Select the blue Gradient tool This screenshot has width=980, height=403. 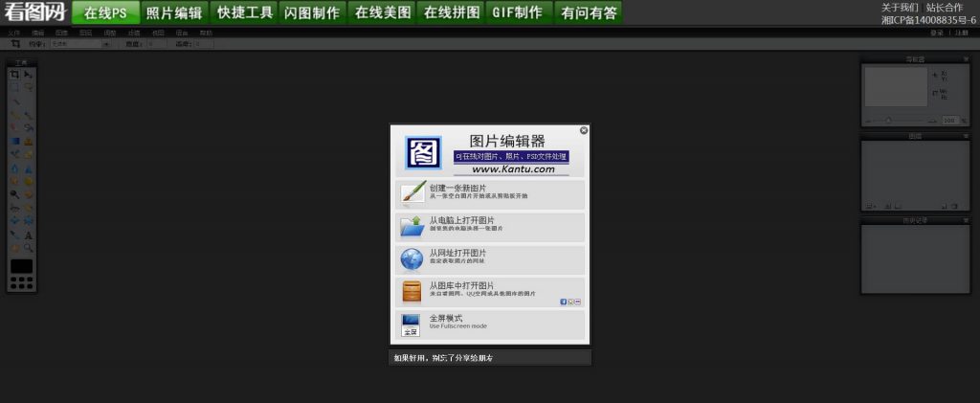point(14,142)
